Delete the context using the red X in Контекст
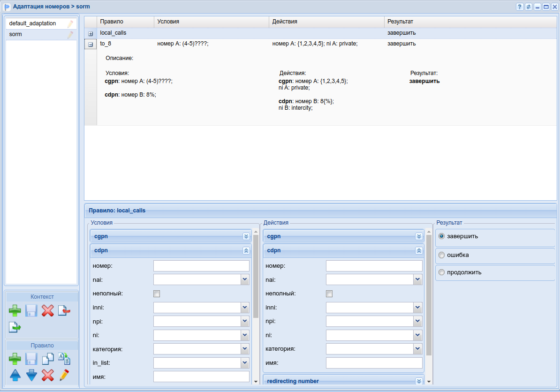Screen dimensions: 560x392 pos(47,310)
